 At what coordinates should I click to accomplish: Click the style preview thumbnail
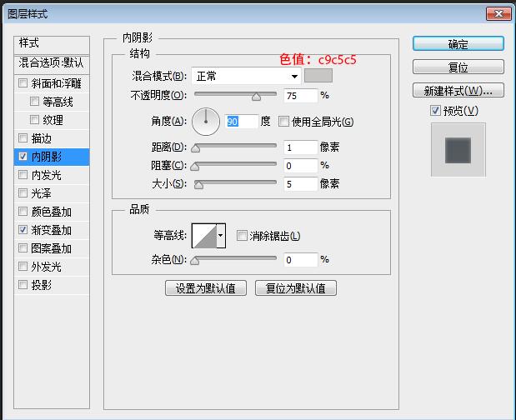pos(458,150)
